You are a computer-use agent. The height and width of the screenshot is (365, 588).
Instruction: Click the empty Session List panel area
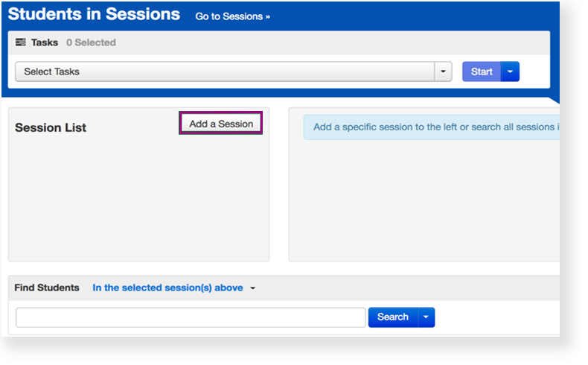coord(138,201)
